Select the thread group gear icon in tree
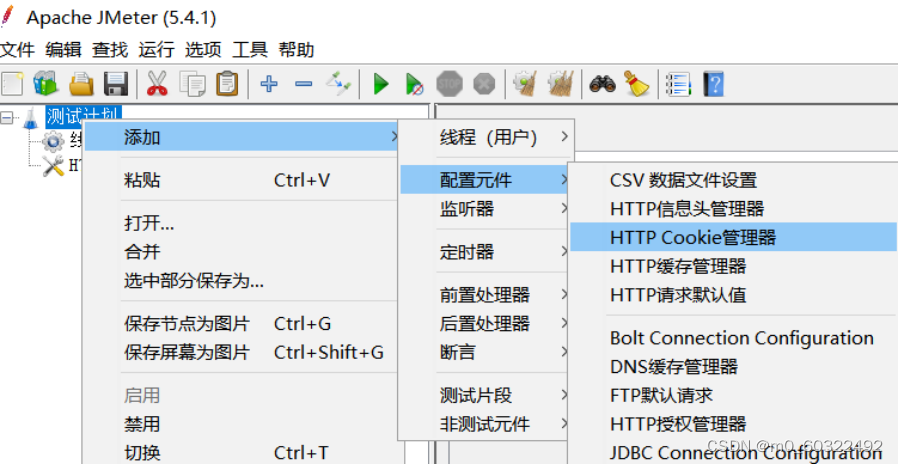This screenshot has height=464, width=898. 53,141
